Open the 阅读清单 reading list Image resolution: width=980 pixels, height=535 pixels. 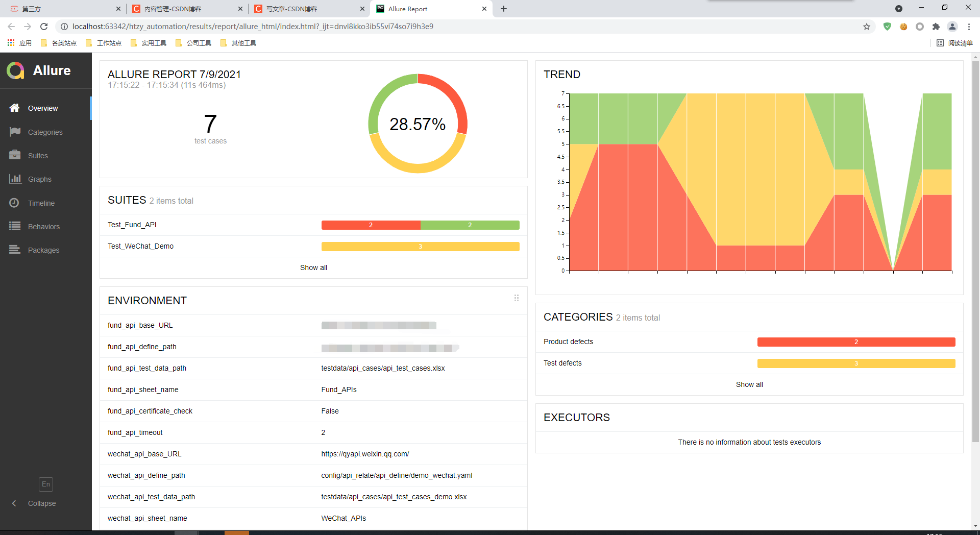(x=955, y=43)
